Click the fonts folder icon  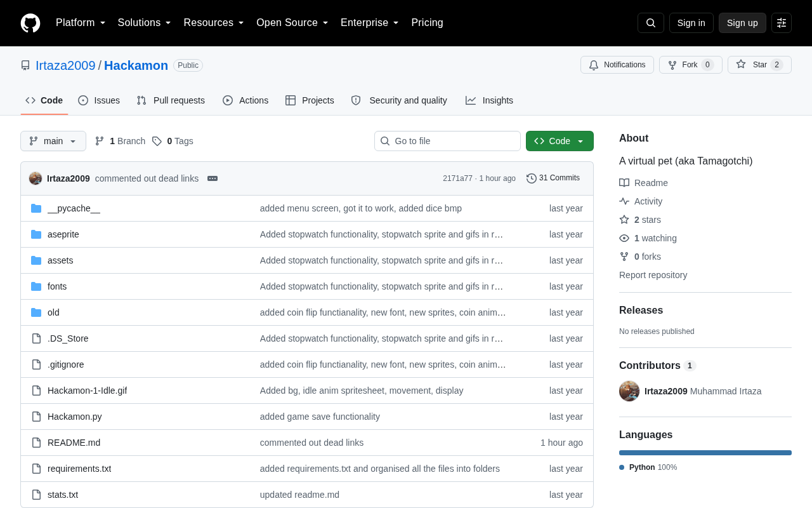click(36, 286)
